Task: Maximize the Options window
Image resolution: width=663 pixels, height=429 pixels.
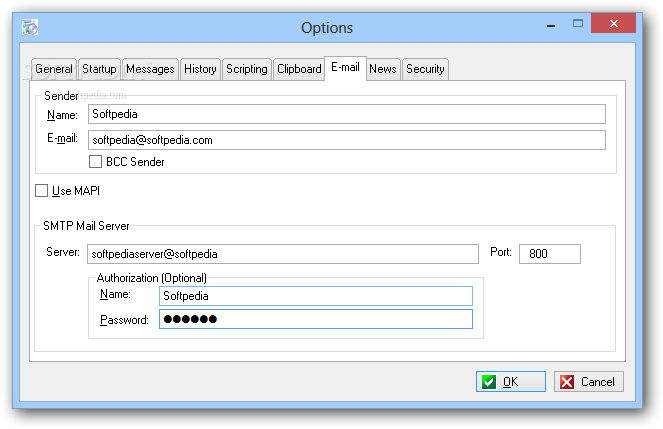Action: (x=578, y=24)
